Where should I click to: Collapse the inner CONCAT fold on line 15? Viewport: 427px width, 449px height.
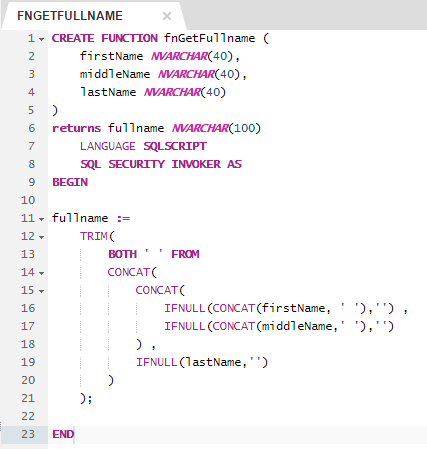coord(41,291)
